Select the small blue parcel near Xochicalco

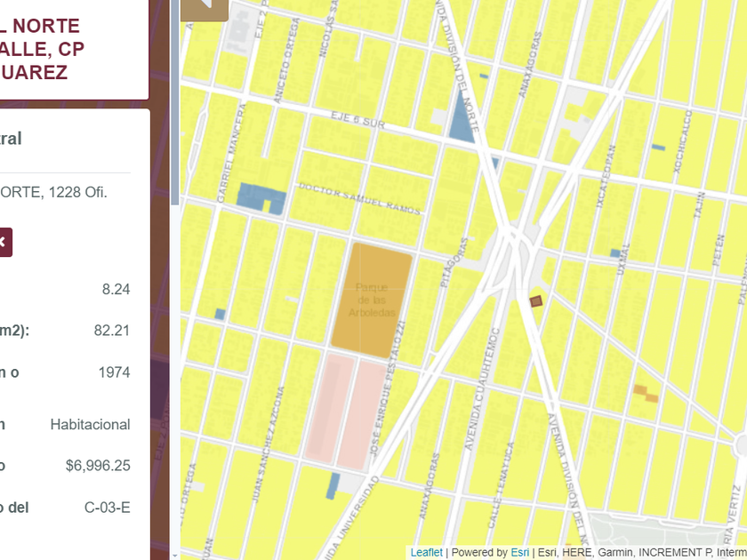(x=658, y=147)
